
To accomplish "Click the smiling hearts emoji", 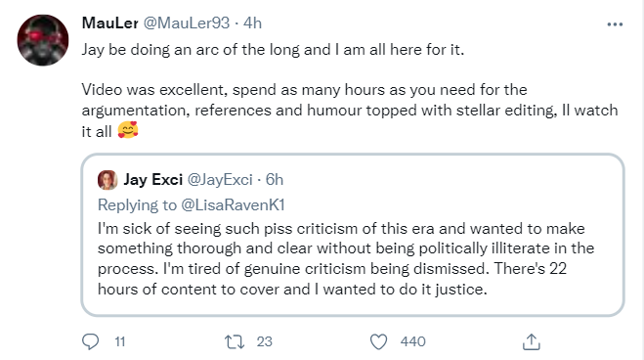I will coord(128,130).
